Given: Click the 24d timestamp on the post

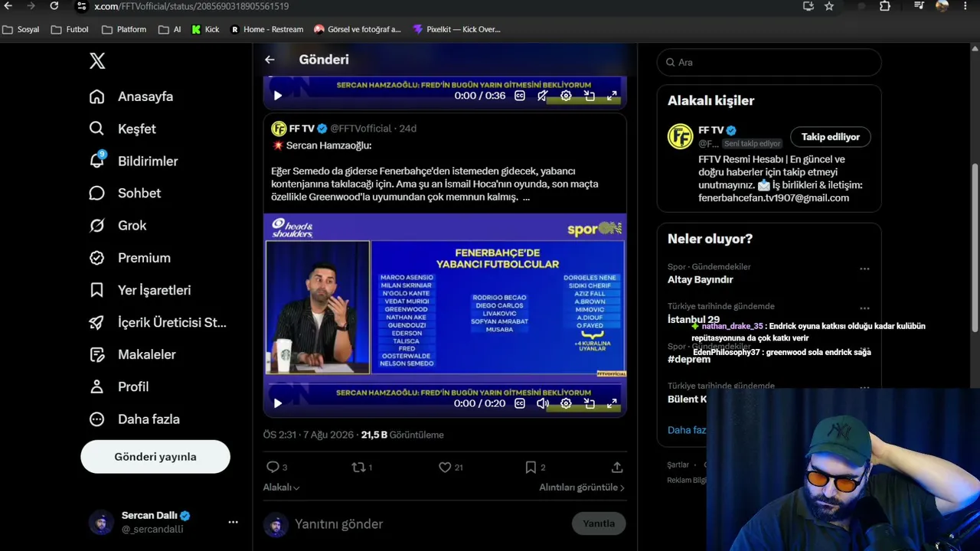Looking at the screenshot, I should [407, 129].
